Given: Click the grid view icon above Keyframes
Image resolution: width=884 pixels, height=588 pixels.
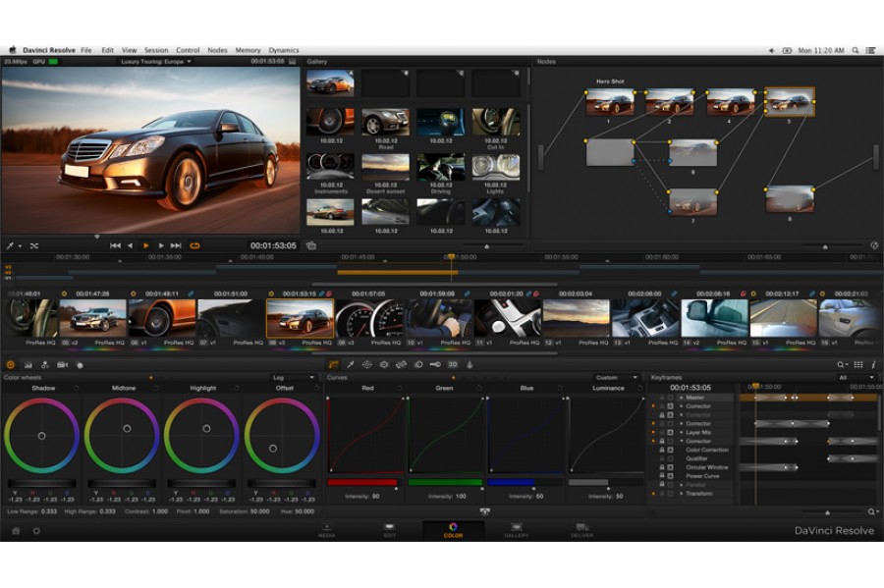Looking at the screenshot, I should coord(858,365).
